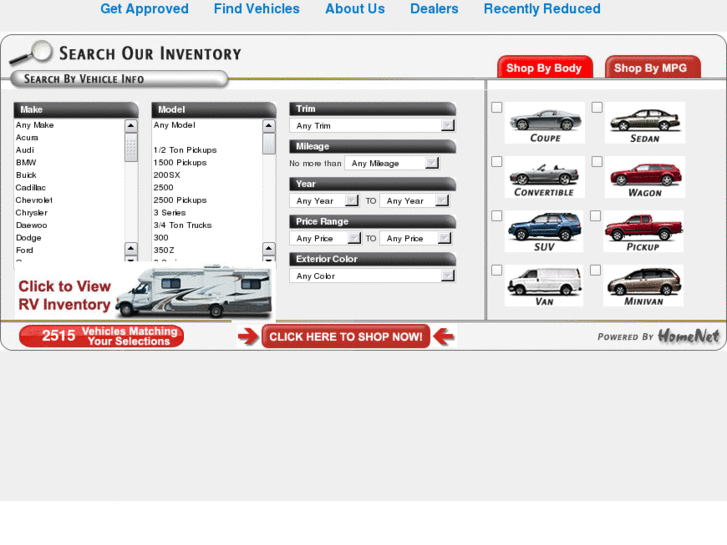Open the Find Vehicles menu item
727x545 pixels.
pyautogui.click(x=256, y=9)
